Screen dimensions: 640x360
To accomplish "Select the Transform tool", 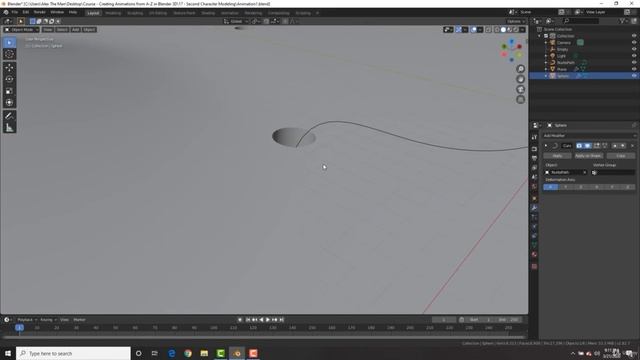I will [x=9, y=102].
